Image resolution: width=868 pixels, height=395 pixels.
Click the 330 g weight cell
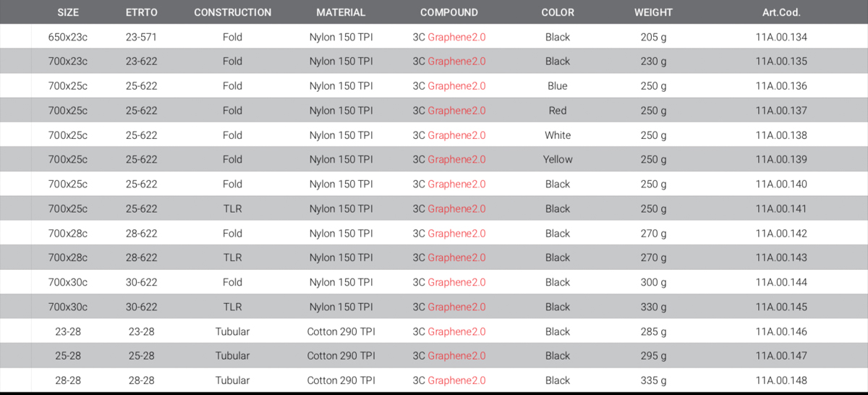pyautogui.click(x=653, y=307)
